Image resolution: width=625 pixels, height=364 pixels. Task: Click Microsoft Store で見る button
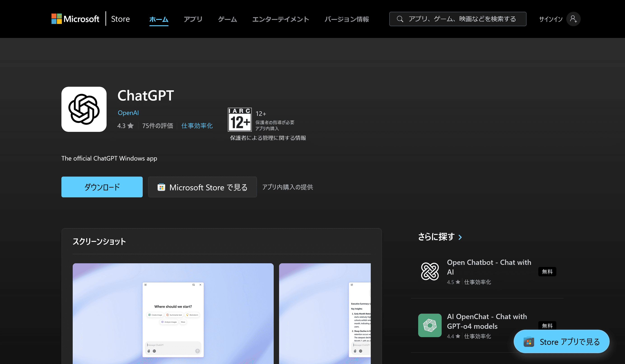[202, 187]
